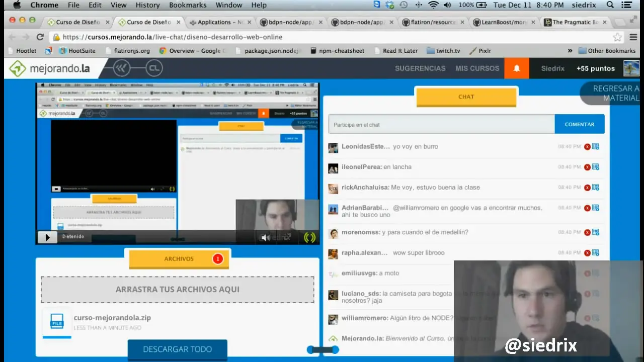Delete rickAnchaluisa's message with red X
Viewport: 644px width, 362px height.
(587, 188)
